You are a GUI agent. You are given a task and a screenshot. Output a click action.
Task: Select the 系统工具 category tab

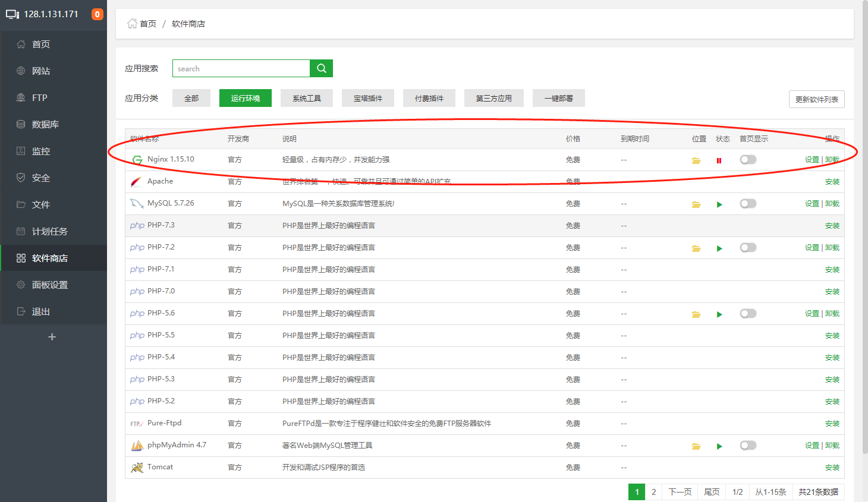(307, 98)
